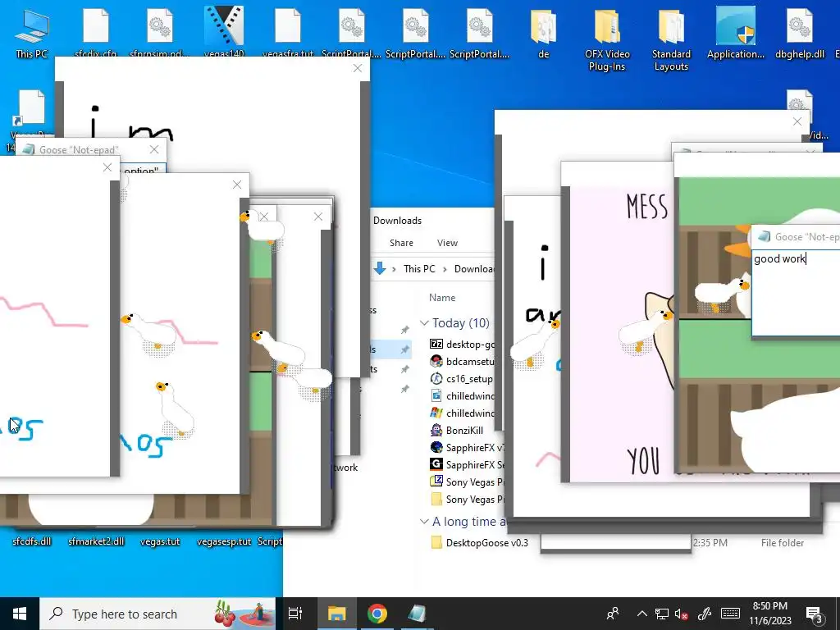The height and width of the screenshot is (630, 840).
Task: Open the Goose Notepad taskbar icon
Action: tap(417, 614)
